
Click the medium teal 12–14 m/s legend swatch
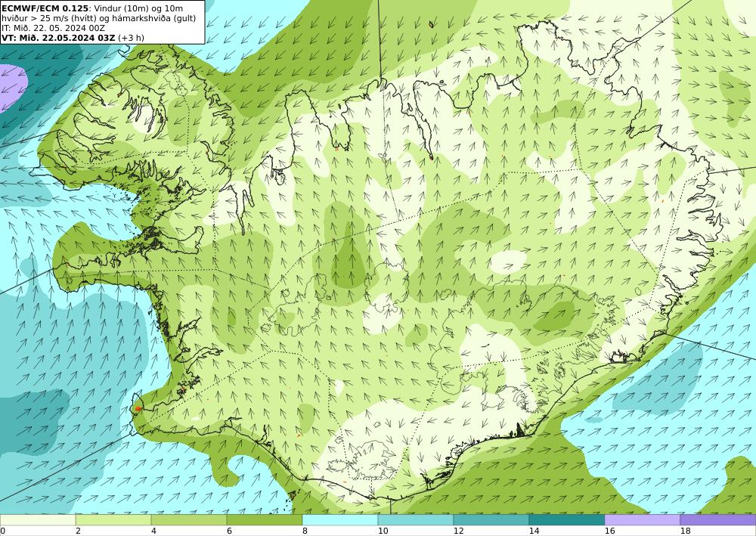pyautogui.click(x=491, y=519)
